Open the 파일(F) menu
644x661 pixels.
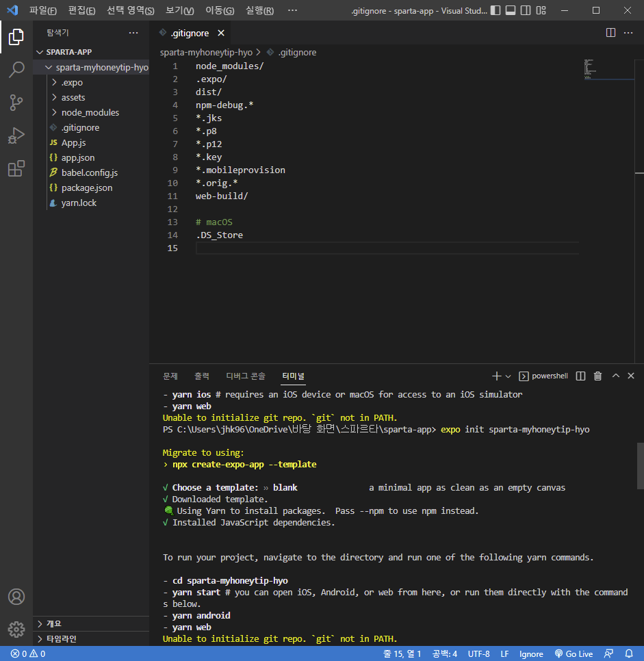point(43,10)
